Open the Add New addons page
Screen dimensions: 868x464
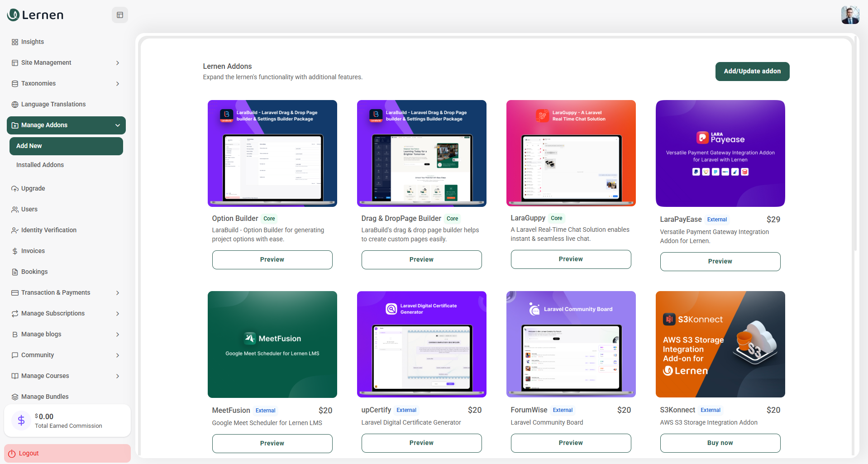point(66,146)
